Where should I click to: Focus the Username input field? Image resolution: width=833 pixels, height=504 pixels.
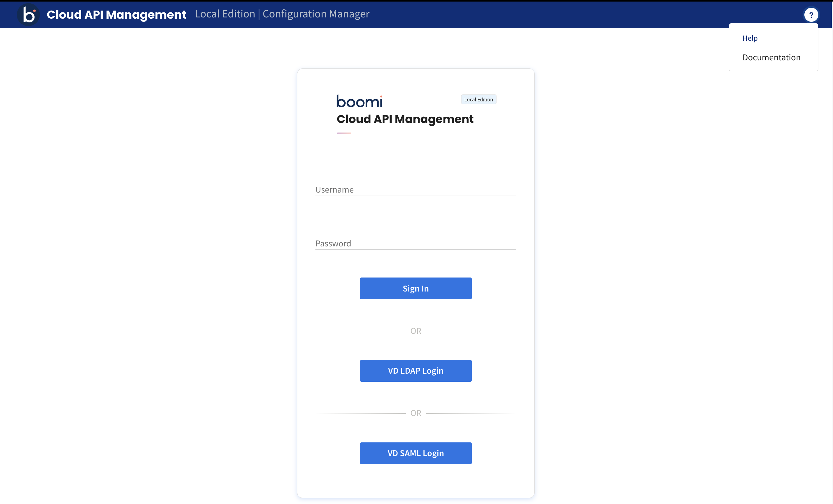coord(416,189)
